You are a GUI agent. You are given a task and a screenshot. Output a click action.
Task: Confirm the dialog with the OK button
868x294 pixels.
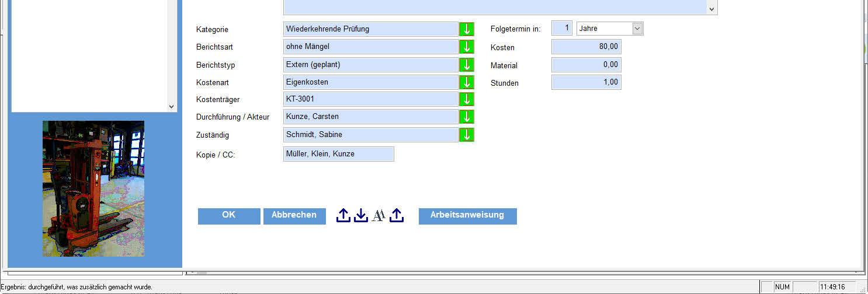pyautogui.click(x=229, y=216)
